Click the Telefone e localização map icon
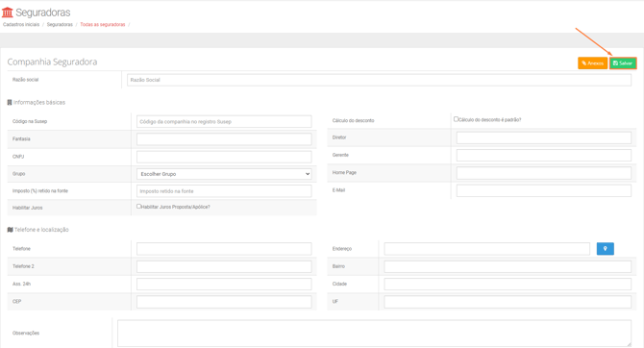This screenshot has height=348, width=644. click(11, 230)
